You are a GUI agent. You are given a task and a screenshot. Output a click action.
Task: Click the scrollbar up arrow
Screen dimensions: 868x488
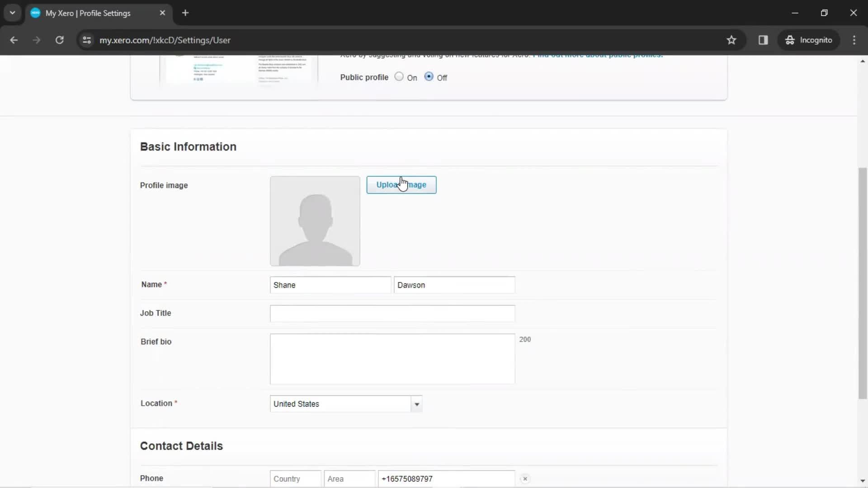point(863,61)
